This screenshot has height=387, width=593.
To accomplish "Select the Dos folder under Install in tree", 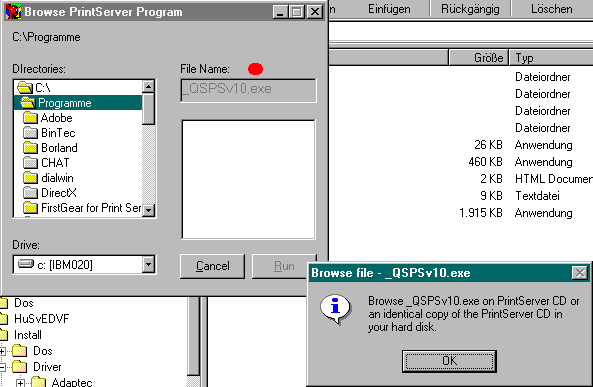I will click(42, 351).
